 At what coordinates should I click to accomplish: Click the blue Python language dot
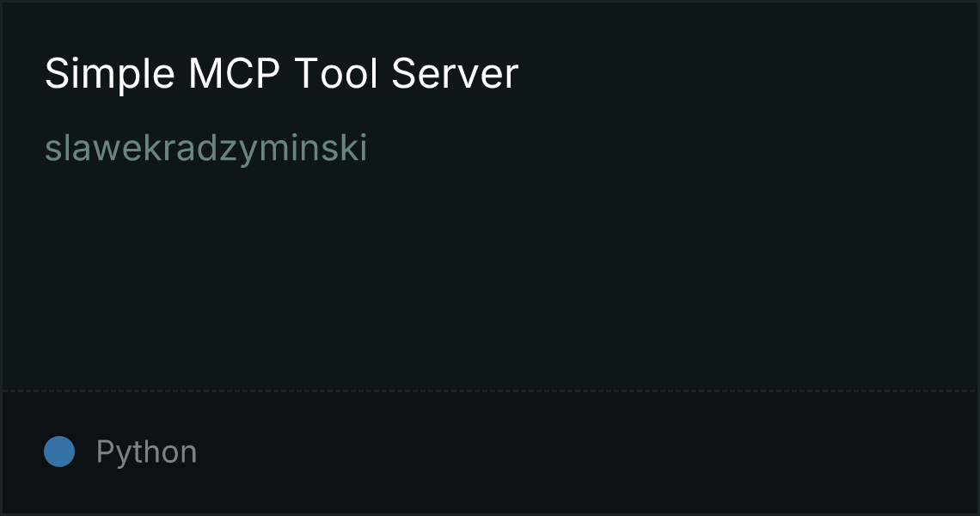coord(59,451)
